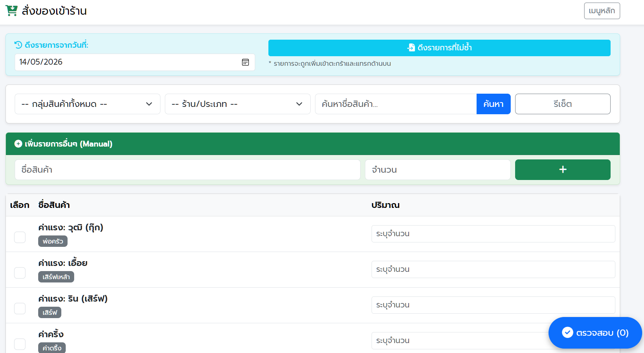Click the ดึงรายการที่ไม่ซ้ำ button

439,48
